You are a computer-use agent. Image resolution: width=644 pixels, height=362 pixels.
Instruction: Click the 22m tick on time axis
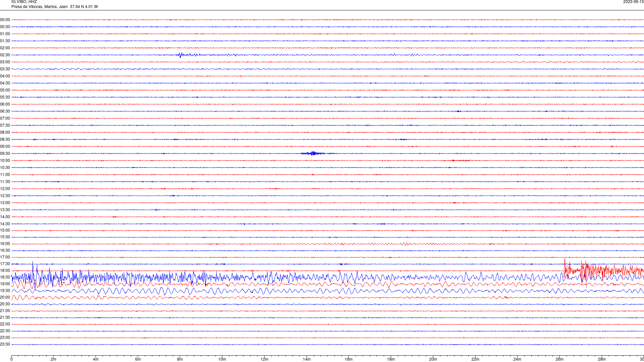pos(475,359)
